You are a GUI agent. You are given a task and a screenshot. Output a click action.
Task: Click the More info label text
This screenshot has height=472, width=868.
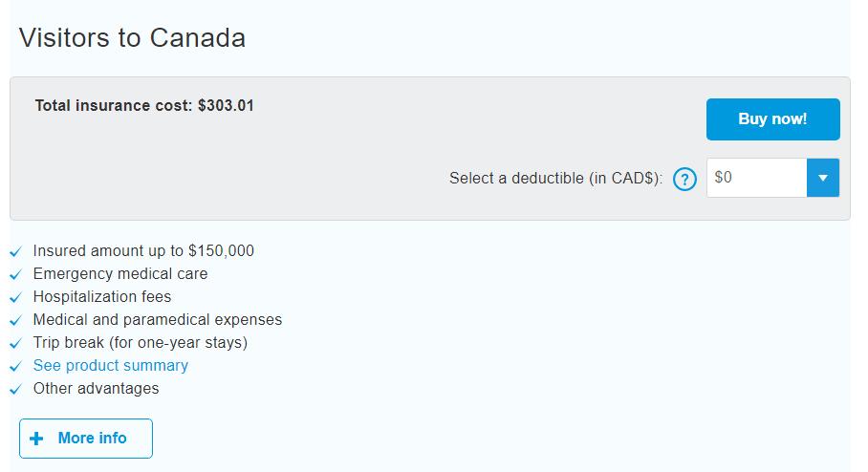[92, 438]
